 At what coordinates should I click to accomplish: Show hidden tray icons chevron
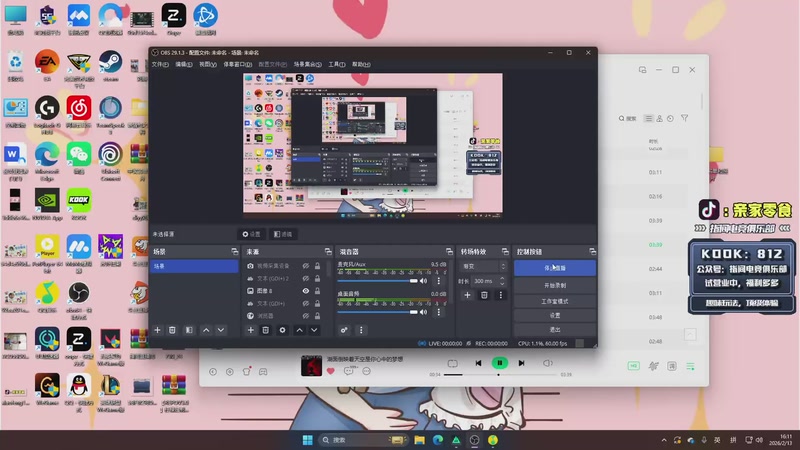click(664, 440)
